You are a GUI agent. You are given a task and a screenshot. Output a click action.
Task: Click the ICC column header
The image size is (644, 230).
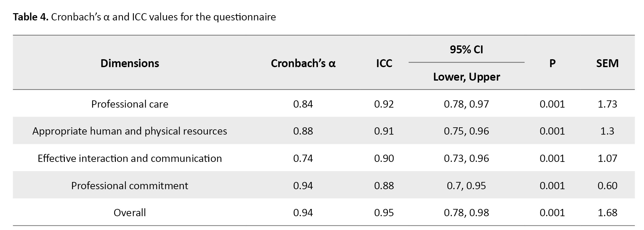[x=384, y=63]
